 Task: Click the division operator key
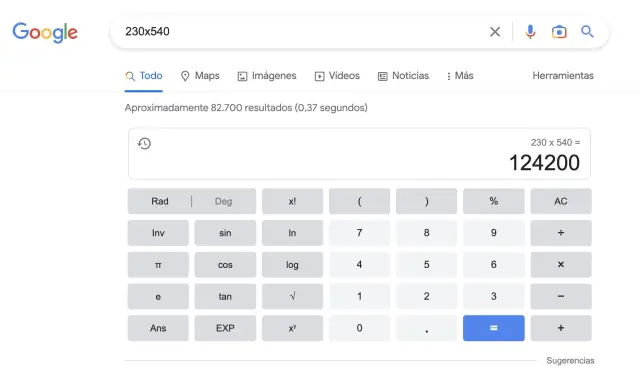561,233
